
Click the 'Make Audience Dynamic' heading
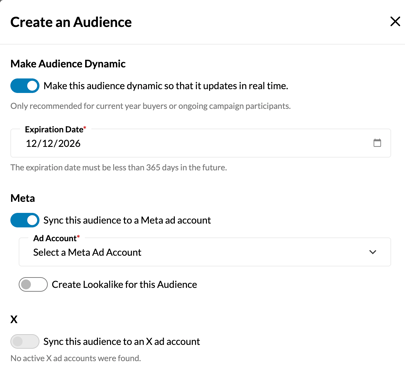point(68,64)
